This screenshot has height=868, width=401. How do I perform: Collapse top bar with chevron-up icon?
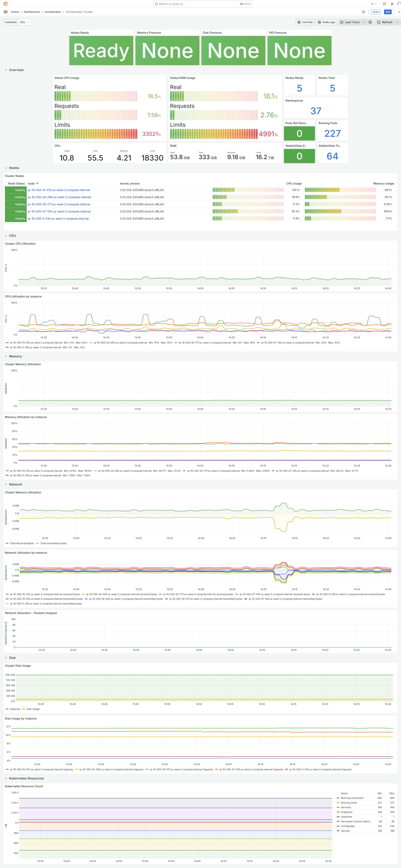pos(399,12)
